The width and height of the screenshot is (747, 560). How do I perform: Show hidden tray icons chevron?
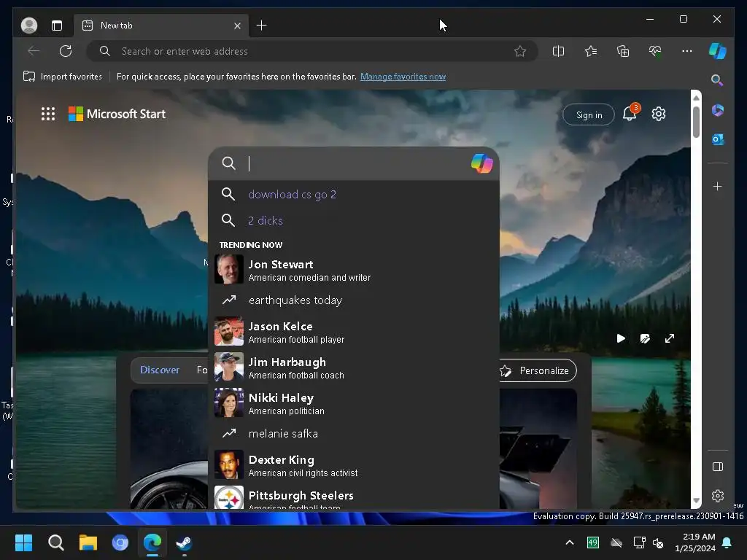point(569,542)
